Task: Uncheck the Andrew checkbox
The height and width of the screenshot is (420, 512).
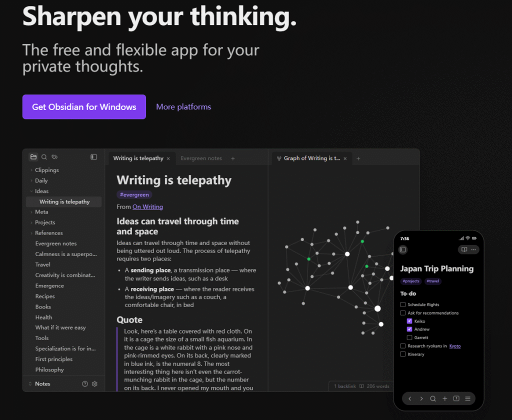Action: [x=409, y=329]
